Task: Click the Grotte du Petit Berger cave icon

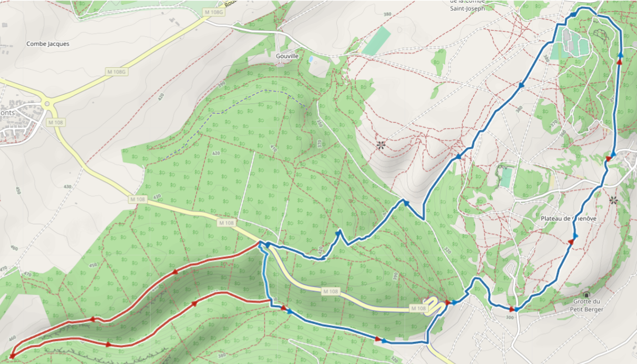Action: pyautogui.click(x=586, y=295)
